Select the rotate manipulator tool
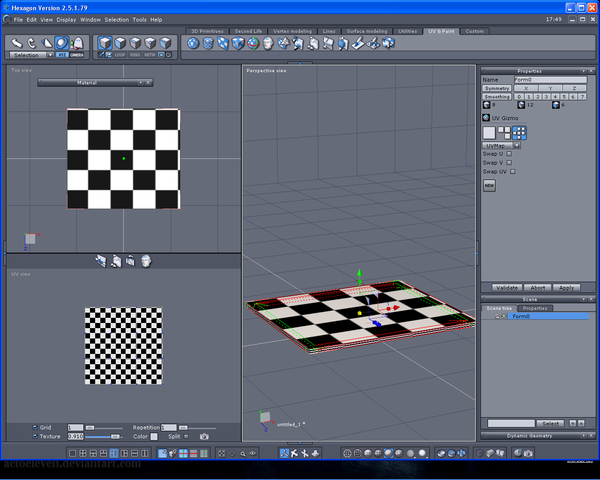 coord(31,43)
